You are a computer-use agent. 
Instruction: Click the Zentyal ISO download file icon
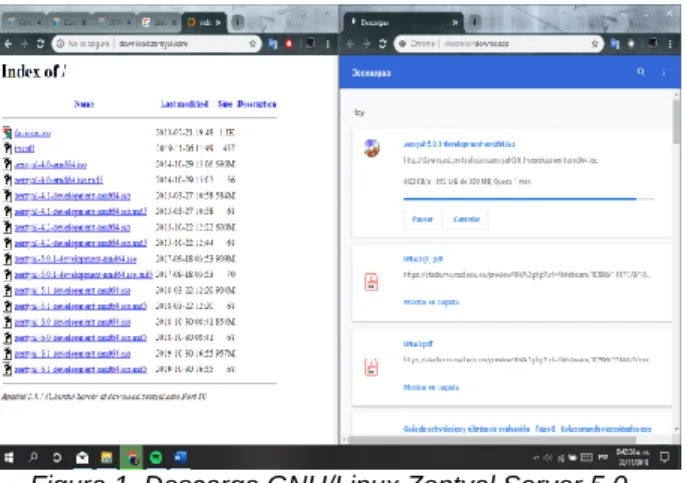[372, 148]
